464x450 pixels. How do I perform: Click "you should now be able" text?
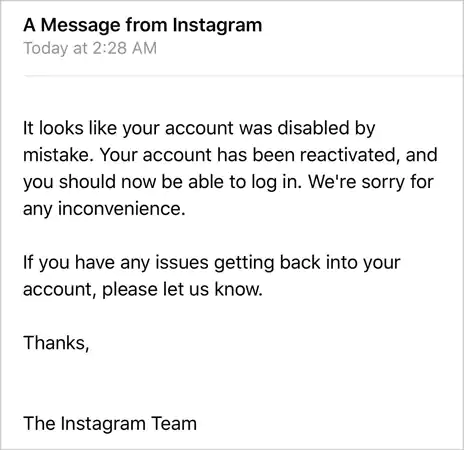click(x=123, y=182)
